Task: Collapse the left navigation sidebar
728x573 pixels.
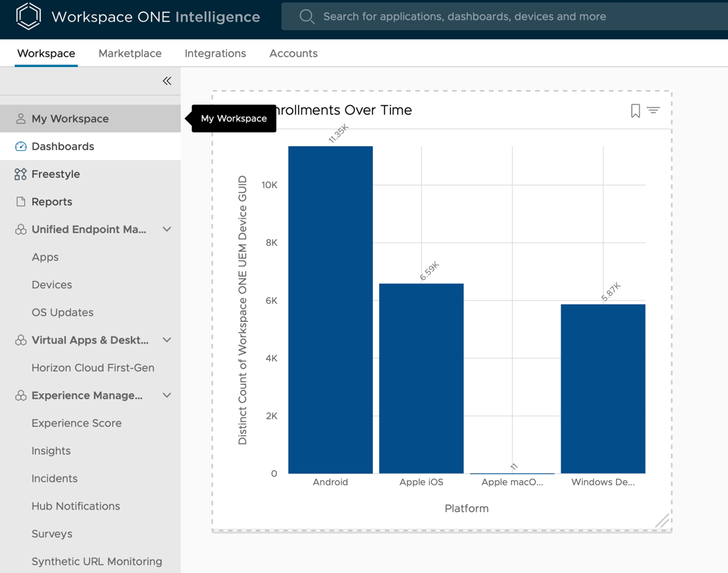Action: tap(167, 81)
